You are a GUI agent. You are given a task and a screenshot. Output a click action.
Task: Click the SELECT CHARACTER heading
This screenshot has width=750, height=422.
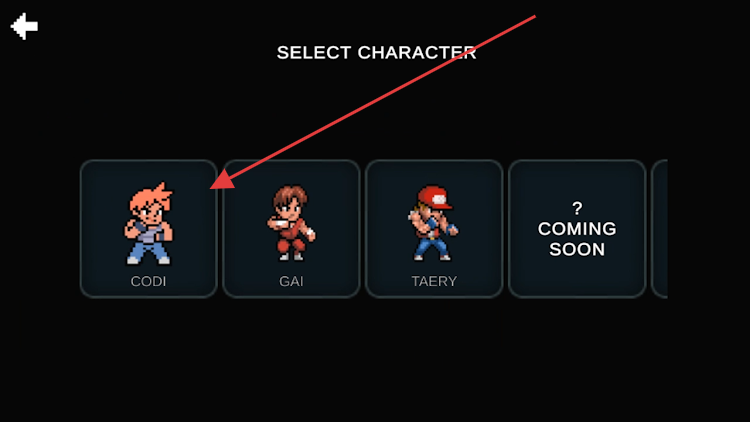click(376, 53)
